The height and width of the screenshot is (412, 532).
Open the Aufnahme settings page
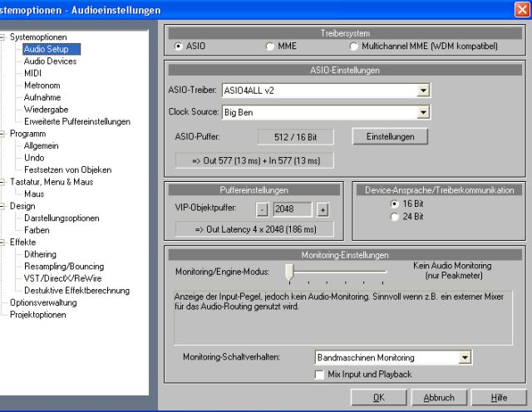[x=42, y=98]
